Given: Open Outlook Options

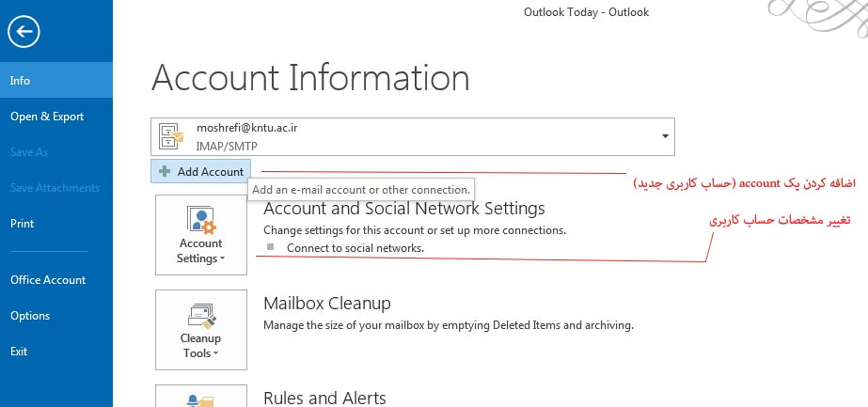Looking at the screenshot, I should (x=30, y=316).
